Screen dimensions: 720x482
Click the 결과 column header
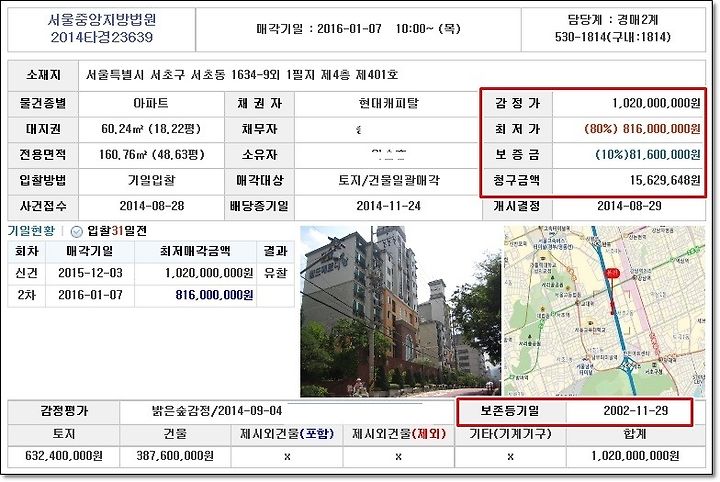point(276,251)
